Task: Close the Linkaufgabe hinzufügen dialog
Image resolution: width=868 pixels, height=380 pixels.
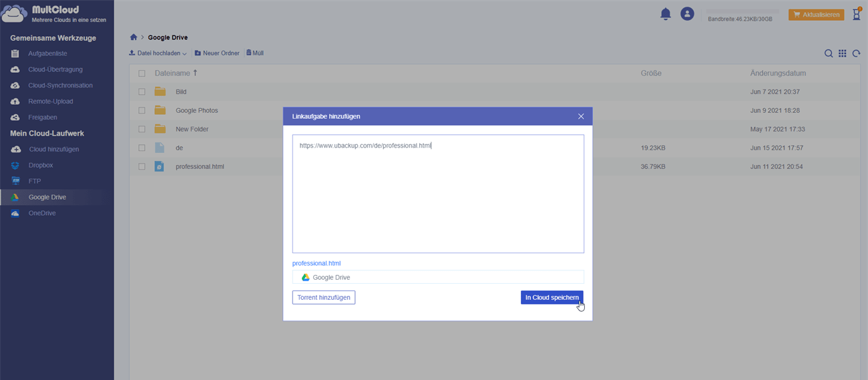Action: (581, 116)
